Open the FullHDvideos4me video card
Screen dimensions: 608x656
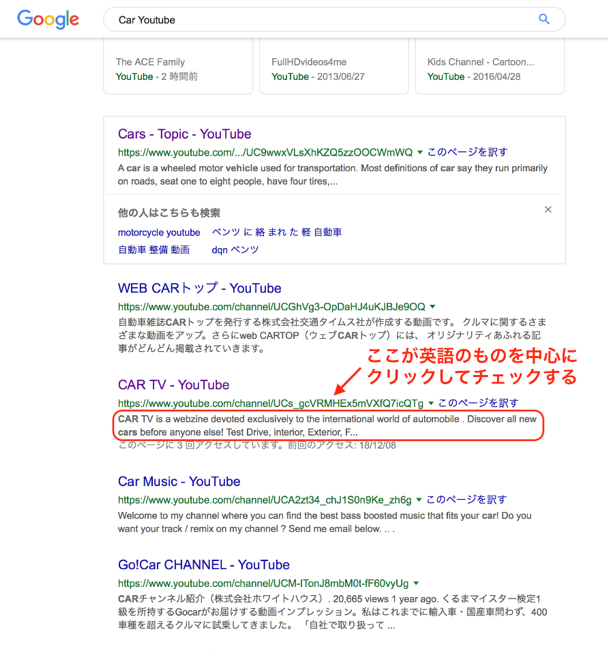[334, 66]
